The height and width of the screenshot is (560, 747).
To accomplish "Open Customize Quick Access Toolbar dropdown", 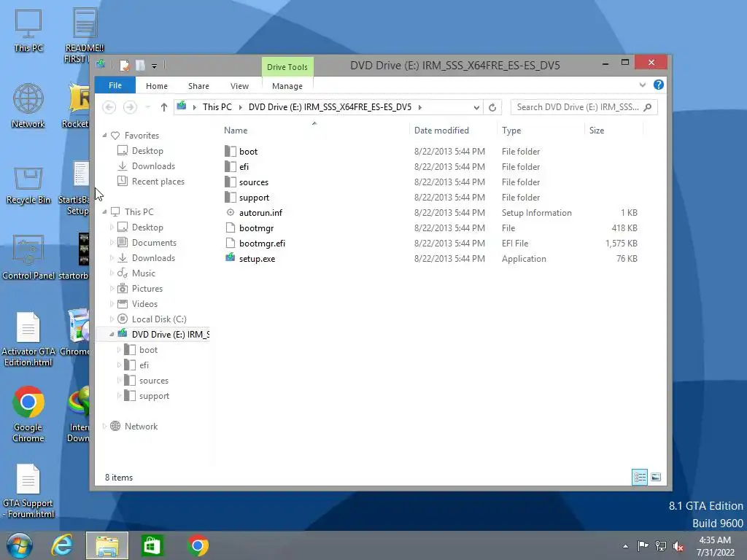I will click(155, 66).
